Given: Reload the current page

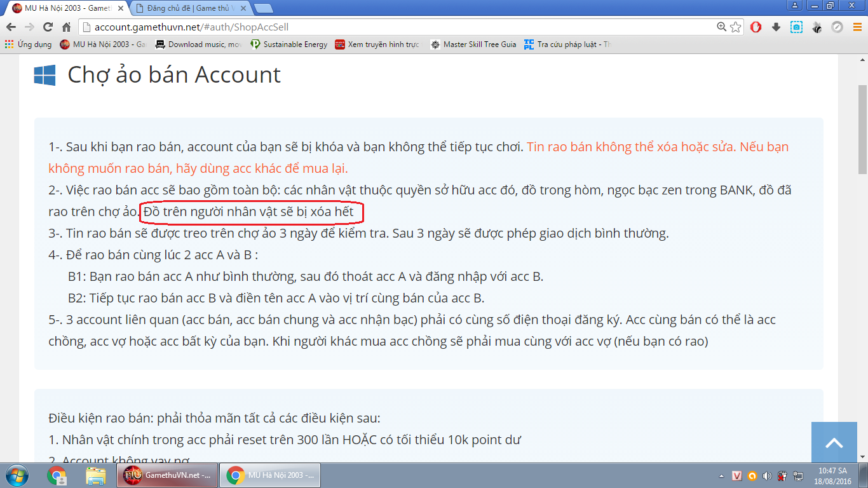Looking at the screenshot, I should 48,27.
